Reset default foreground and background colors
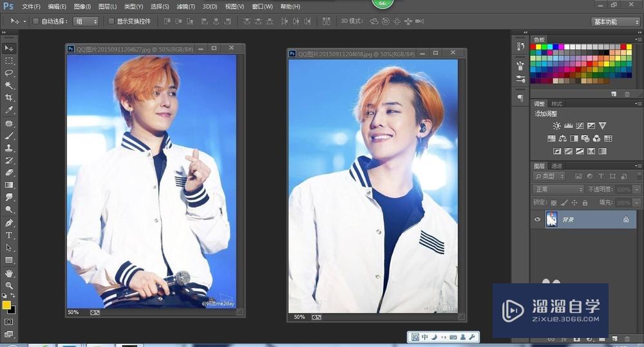644x347 pixels. (4, 295)
